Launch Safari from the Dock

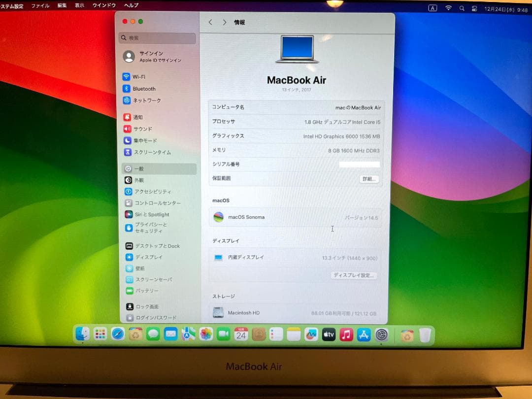coord(117,334)
